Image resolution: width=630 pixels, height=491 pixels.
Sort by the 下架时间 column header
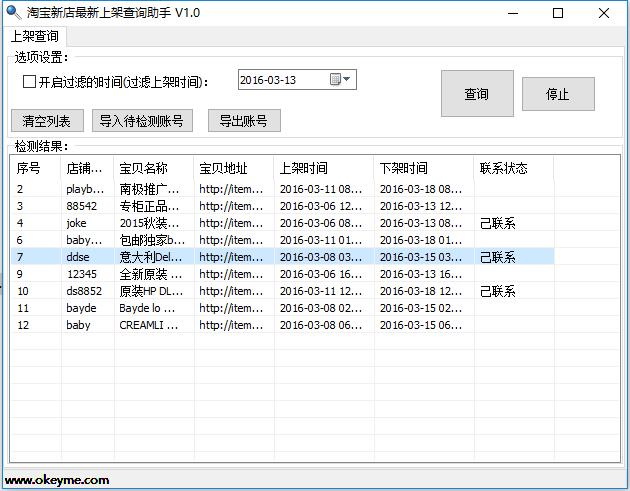point(424,168)
